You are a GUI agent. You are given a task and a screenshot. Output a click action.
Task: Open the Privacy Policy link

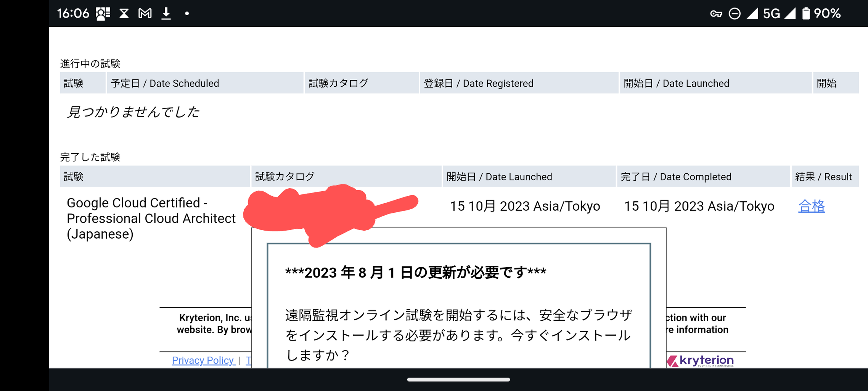(x=204, y=360)
